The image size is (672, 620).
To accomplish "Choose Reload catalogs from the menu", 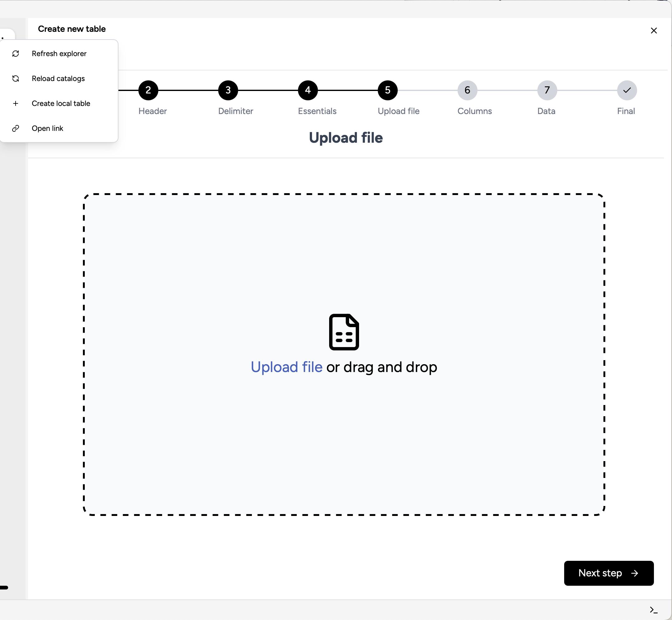I will (58, 79).
